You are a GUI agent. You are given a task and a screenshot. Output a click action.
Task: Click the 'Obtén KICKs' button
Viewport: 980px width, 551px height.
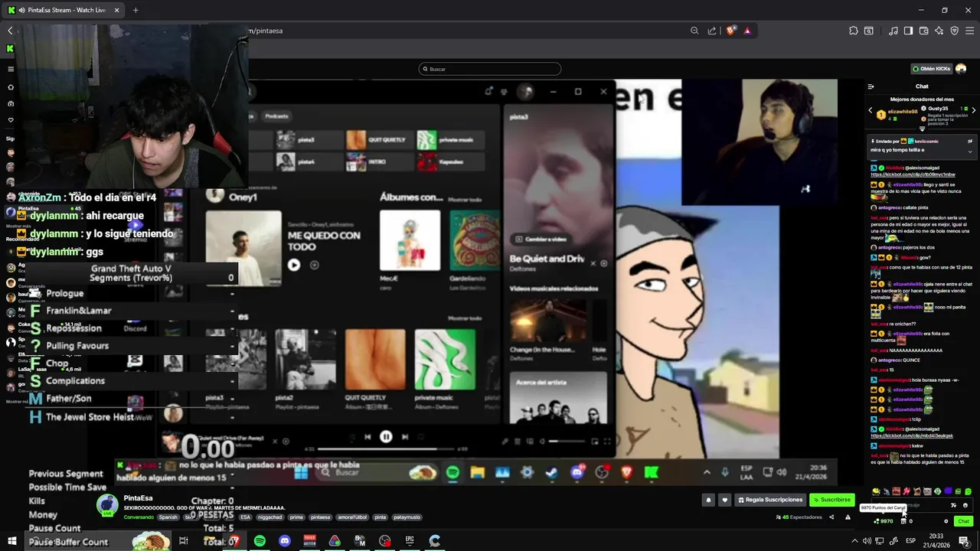[x=931, y=69]
